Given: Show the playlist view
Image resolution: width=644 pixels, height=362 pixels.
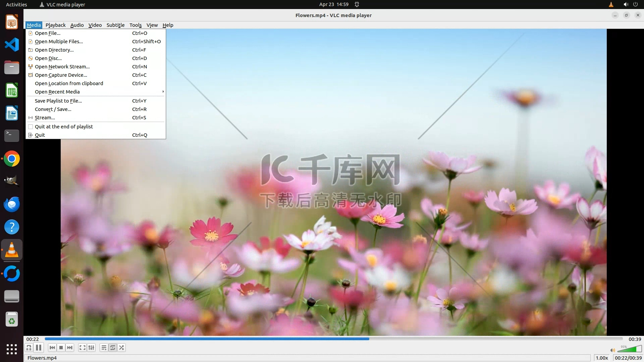Looking at the screenshot, I should 104,348.
